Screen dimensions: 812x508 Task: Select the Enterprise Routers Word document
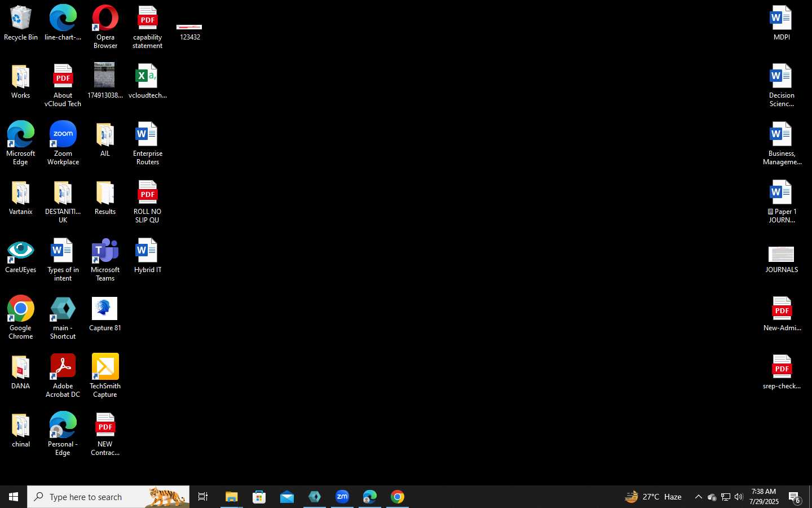click(148, 143)
